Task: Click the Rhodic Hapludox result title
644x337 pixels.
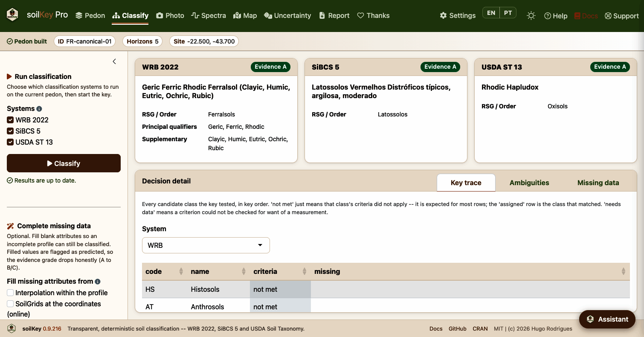Action: 510,87
